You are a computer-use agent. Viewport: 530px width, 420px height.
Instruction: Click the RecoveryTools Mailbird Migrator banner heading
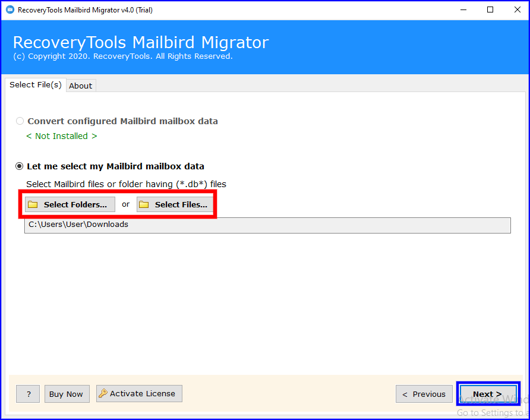[x=141, y=43]
